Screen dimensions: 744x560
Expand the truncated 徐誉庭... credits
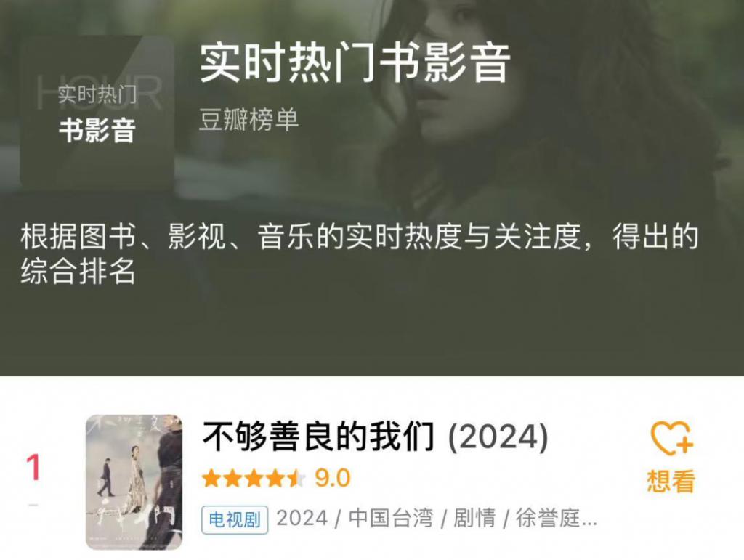(556, 519)
